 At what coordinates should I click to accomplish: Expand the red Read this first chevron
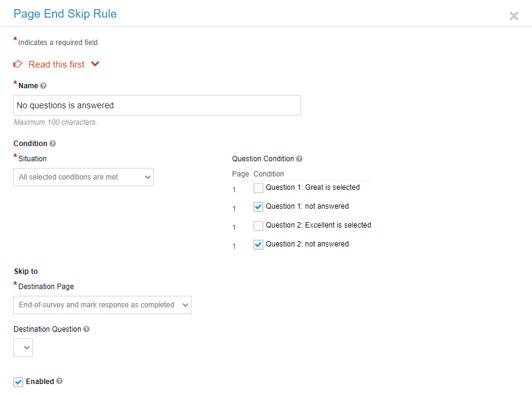click(x=95, y=64)
